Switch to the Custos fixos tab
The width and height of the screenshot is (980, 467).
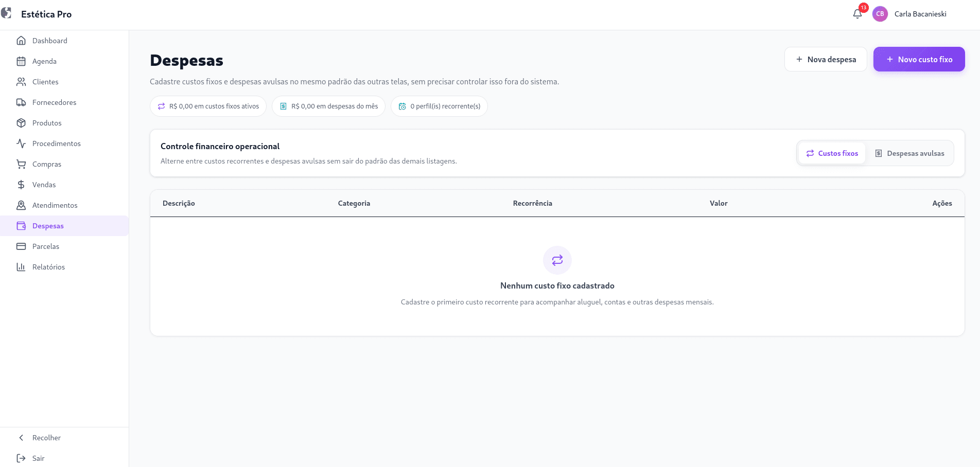832,153
